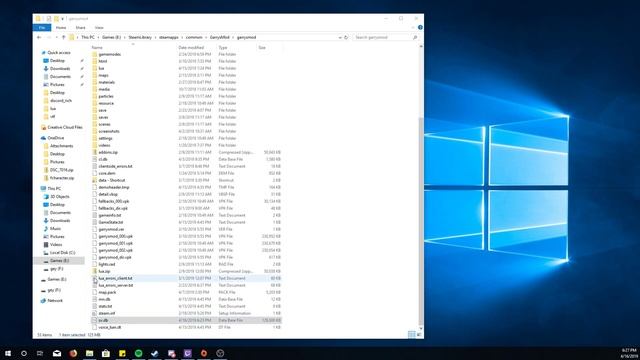The height and width of the screenshot is (360, 640).
Task: Open Explorer help icon
Action: coord(420,27)
